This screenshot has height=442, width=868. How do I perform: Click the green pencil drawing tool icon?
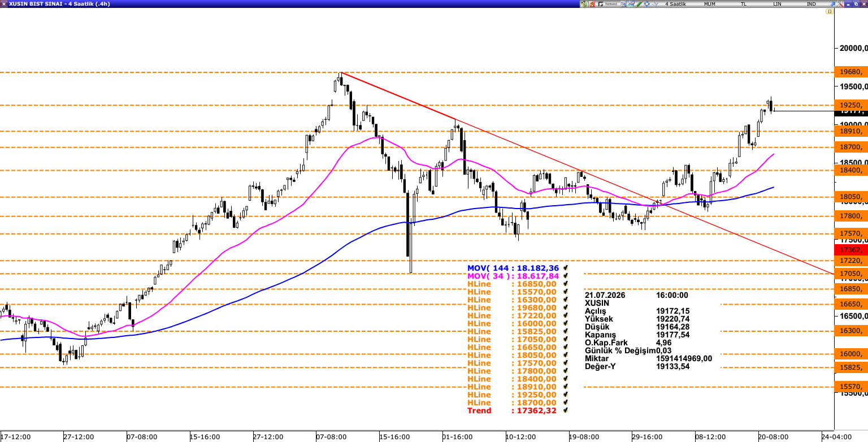pos(639,4)
